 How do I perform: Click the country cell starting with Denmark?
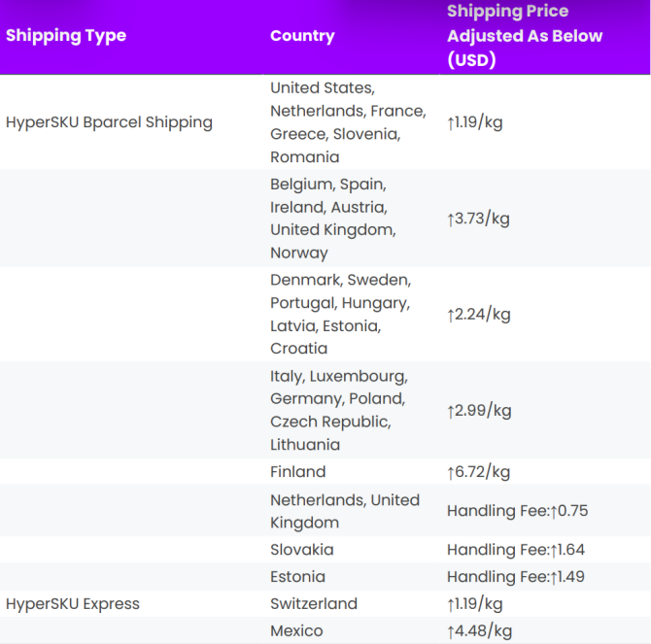click(x=340, y=314)
